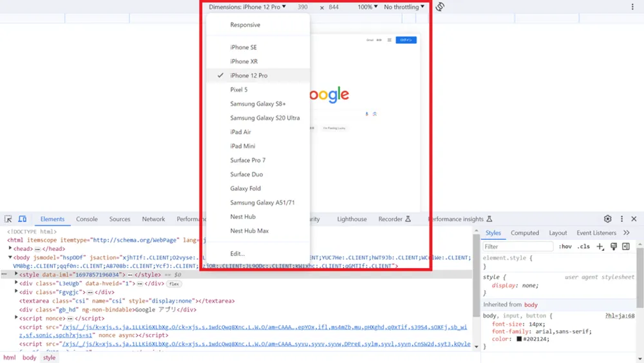Toggle the .cls class editor button

(x=583, y=247)
